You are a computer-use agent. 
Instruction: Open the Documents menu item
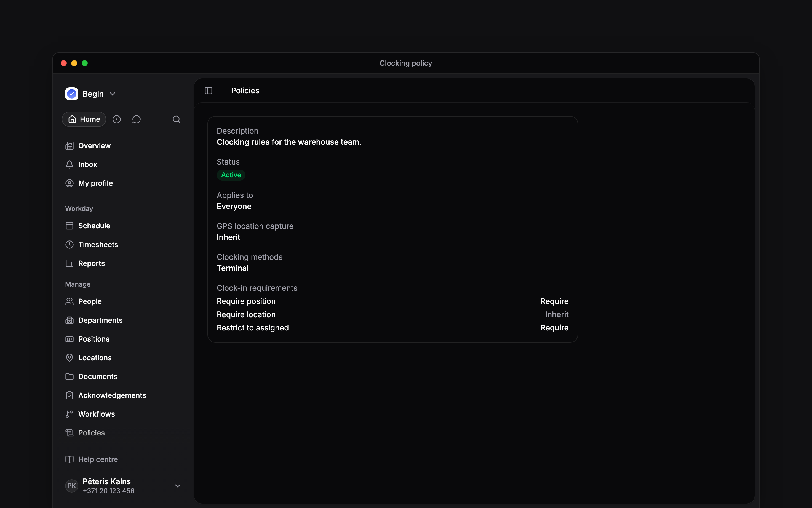pos(124,377)
